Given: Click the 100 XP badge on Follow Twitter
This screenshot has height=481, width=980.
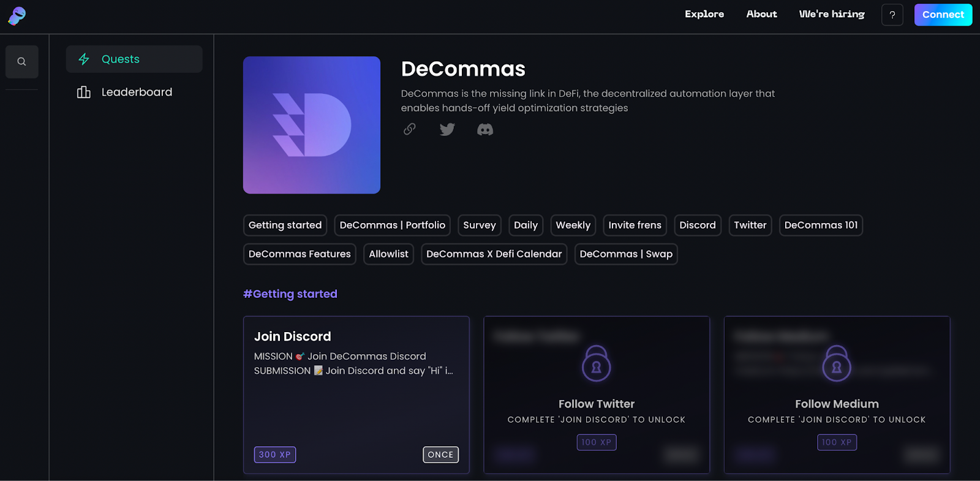Looking at the screenshot, I should [x=597, y=442].
